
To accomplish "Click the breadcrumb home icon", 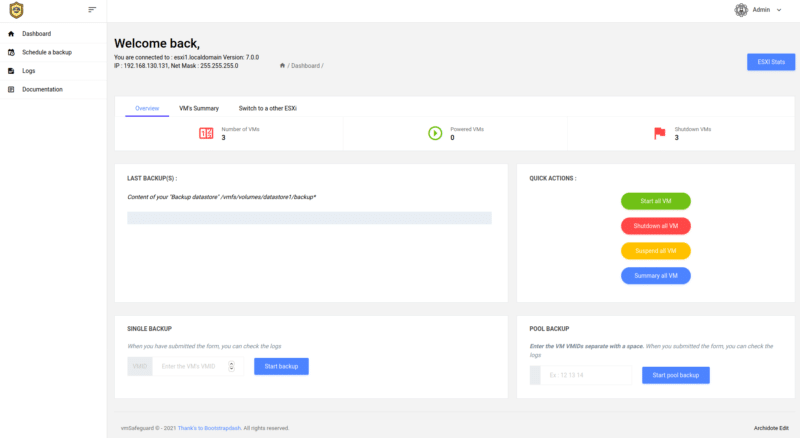I will coord(282,65).
